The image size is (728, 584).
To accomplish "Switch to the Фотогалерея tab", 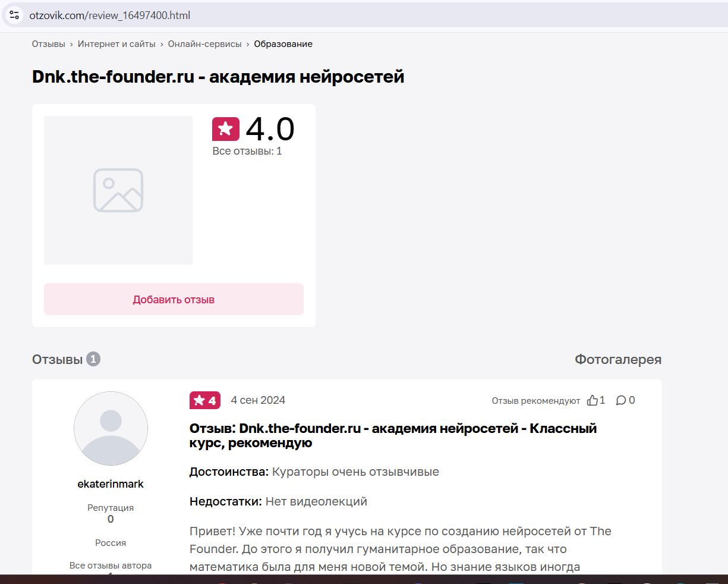I will [618, 359].
